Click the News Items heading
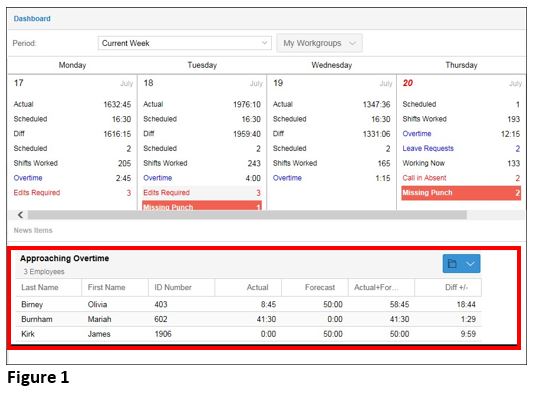Screen dimensions: 536x396 33,230
